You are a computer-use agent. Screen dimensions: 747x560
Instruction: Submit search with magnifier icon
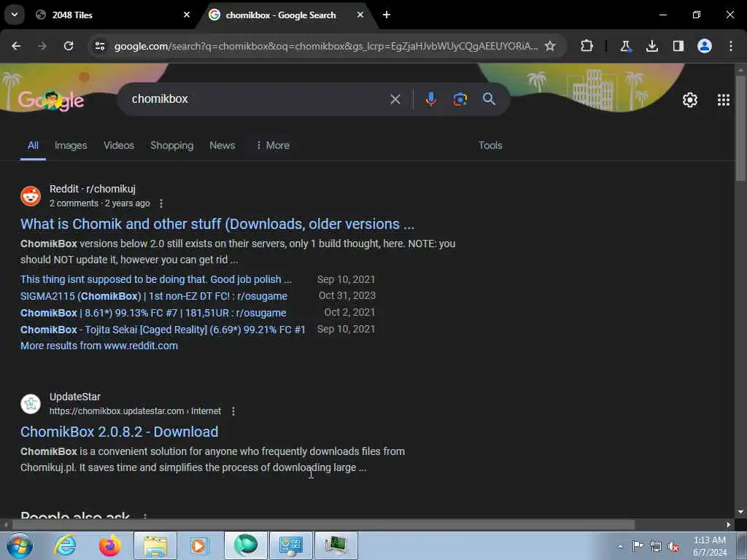click(x=489, y=99)
